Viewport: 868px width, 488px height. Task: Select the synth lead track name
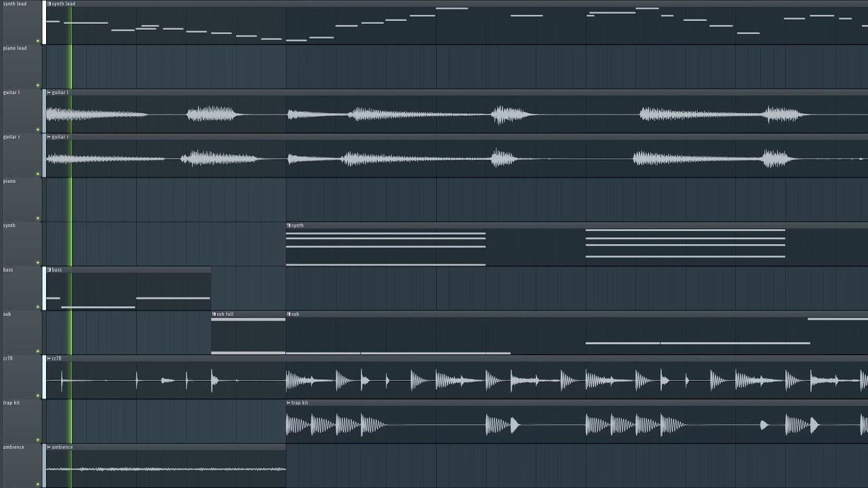[15, 4]
